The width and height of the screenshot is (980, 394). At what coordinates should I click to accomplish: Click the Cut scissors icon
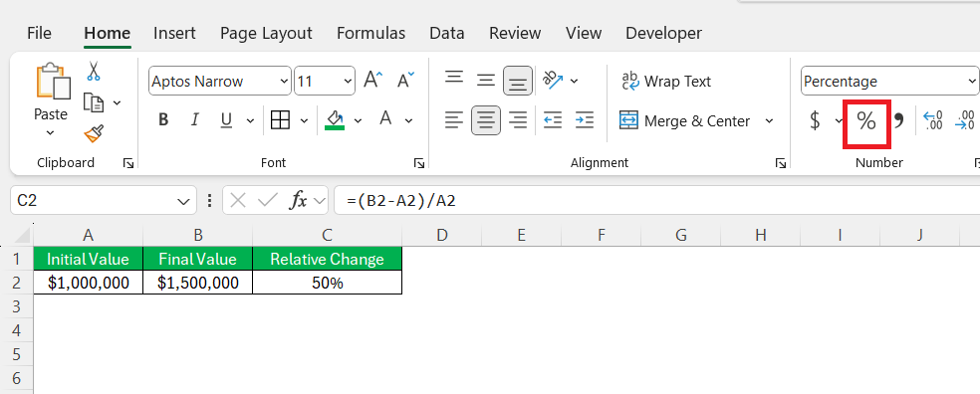point(94,72)
